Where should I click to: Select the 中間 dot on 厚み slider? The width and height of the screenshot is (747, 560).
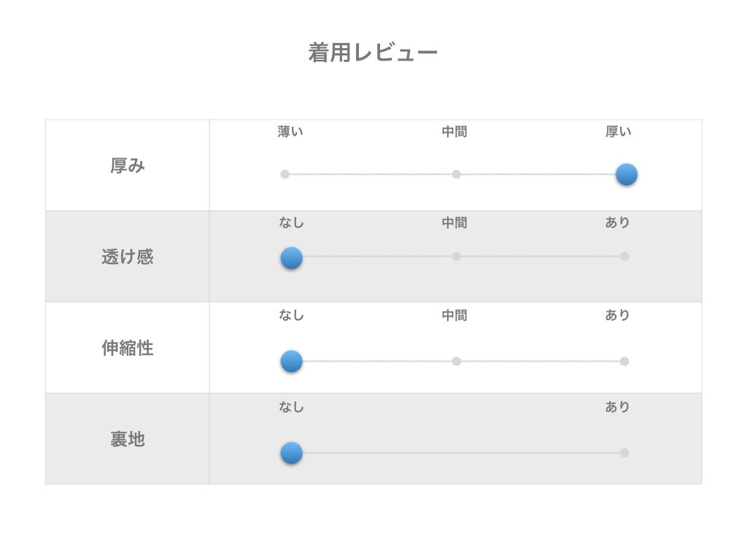(x=456, y=174)
